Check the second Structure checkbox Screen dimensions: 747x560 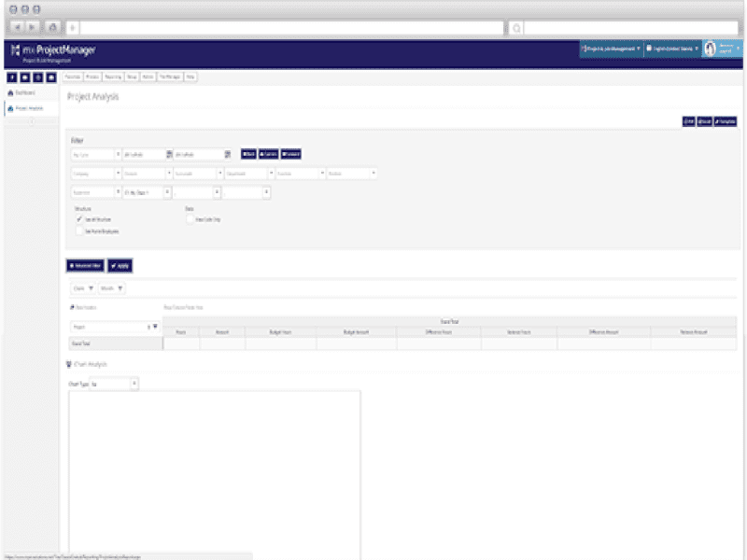tap(79, 230)
